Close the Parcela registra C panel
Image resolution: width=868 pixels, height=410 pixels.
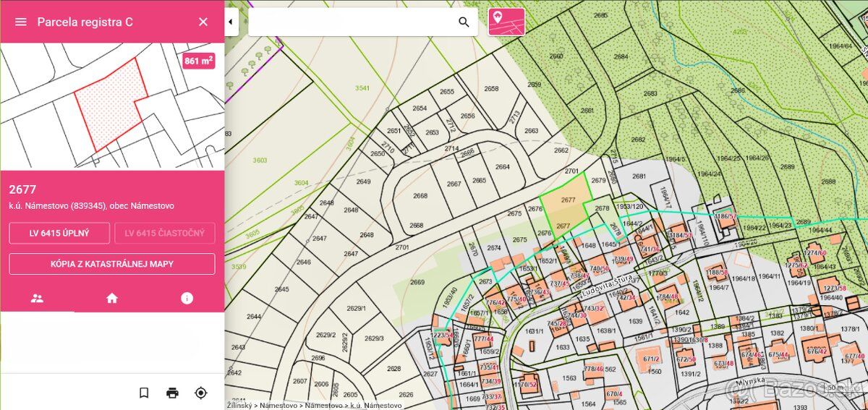point(203,22)
